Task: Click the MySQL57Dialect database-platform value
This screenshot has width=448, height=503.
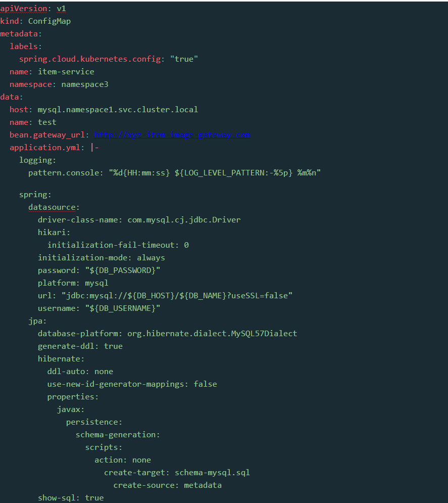Action: click(x=212, y=334)
